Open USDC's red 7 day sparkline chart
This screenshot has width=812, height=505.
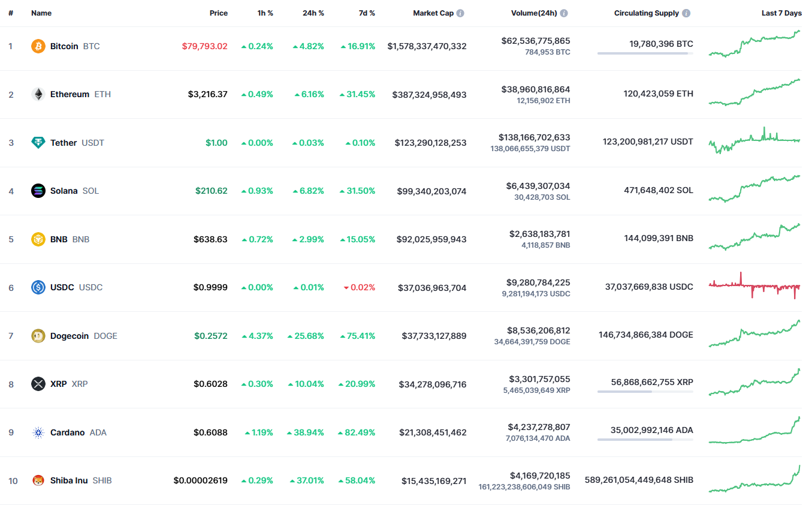click(754, 285)
